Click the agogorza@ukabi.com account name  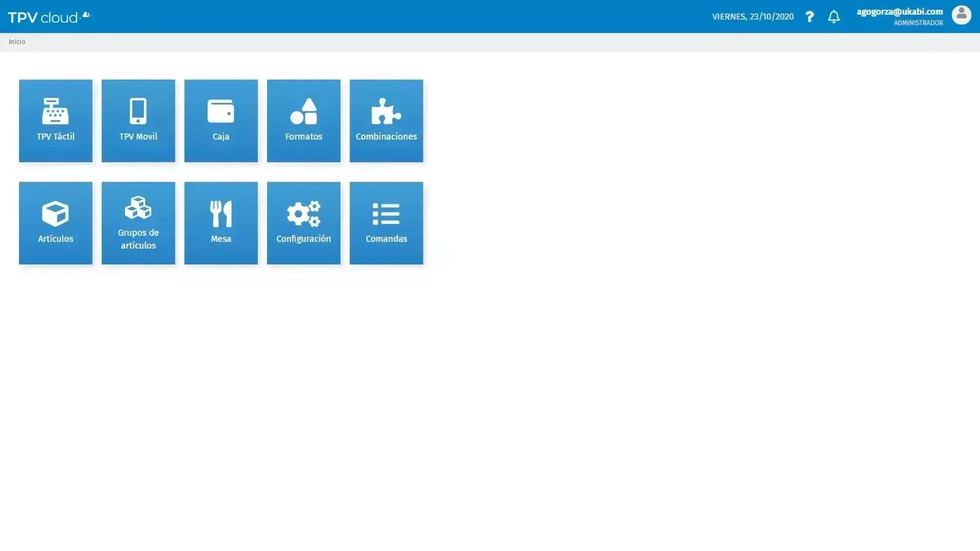(899, 11)
